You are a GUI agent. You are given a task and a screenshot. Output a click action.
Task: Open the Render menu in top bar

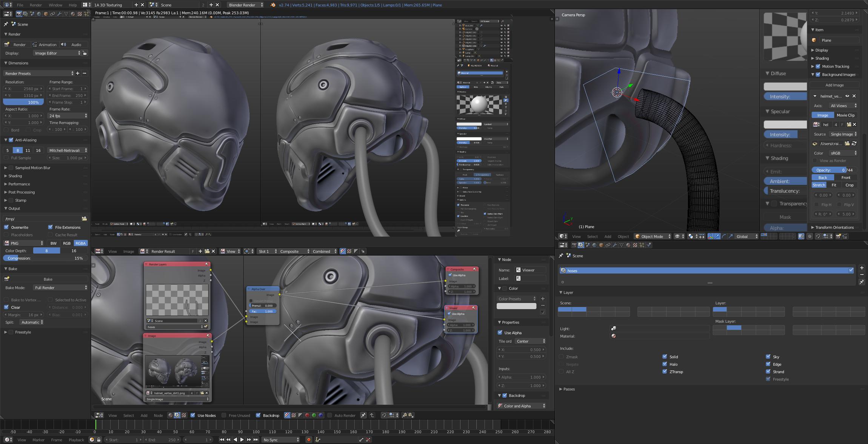(36, 5)
